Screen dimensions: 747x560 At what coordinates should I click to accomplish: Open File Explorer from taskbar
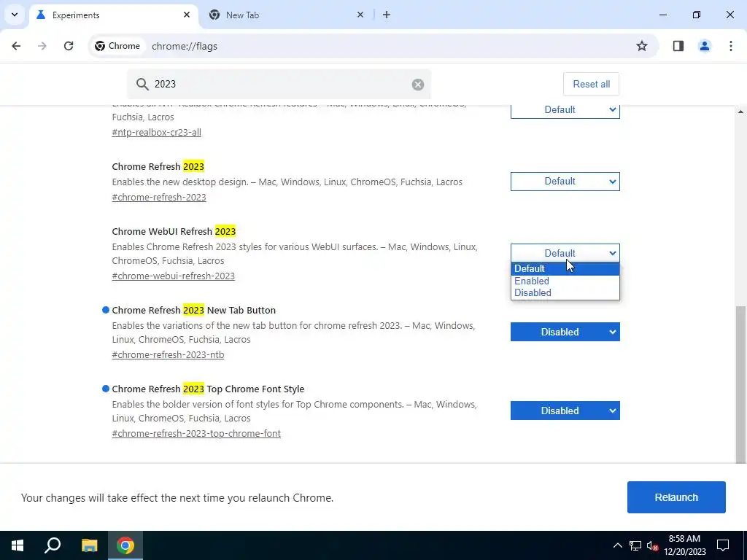point(89,545)
